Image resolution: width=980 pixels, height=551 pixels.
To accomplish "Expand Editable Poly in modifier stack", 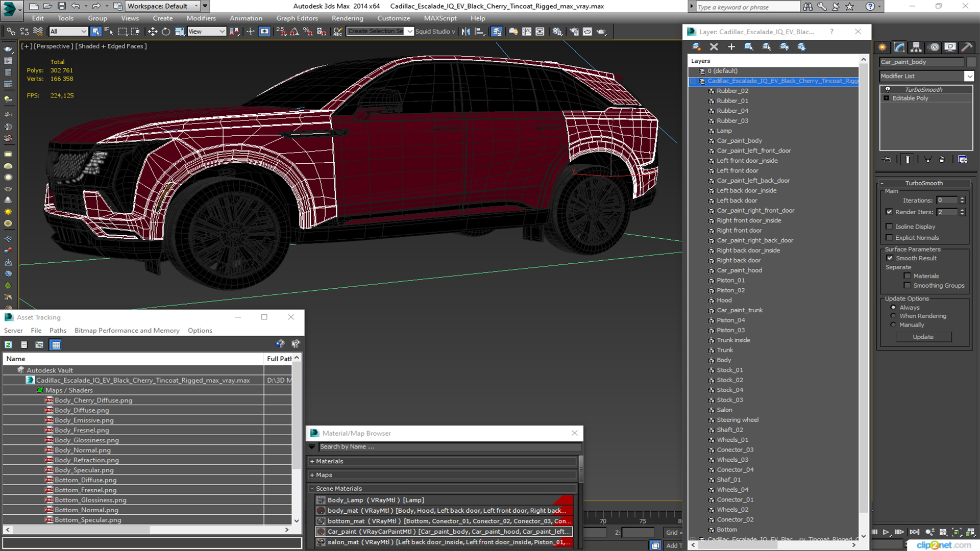I will coord(887,98).
